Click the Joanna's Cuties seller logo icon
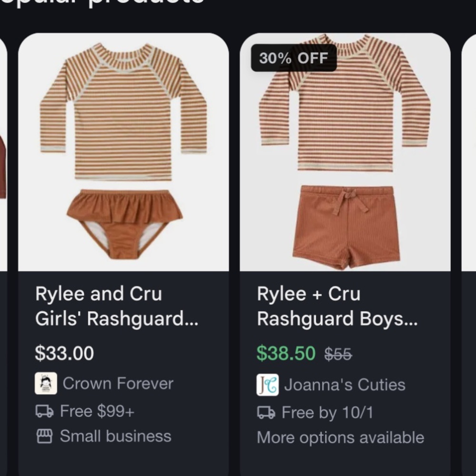This screenshot has height=476, width=476. pos(267,385)
